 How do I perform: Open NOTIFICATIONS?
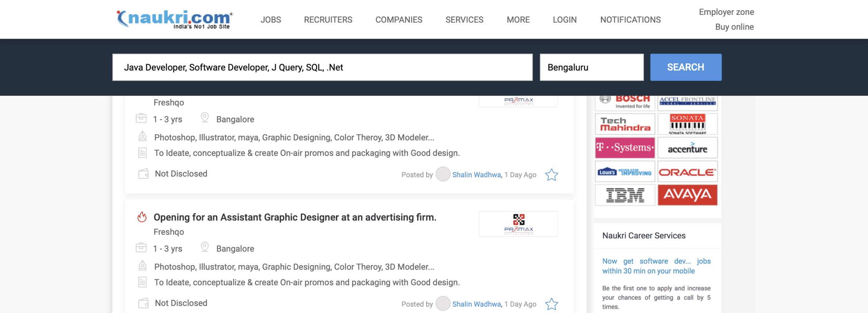click(x=631, y=20)
